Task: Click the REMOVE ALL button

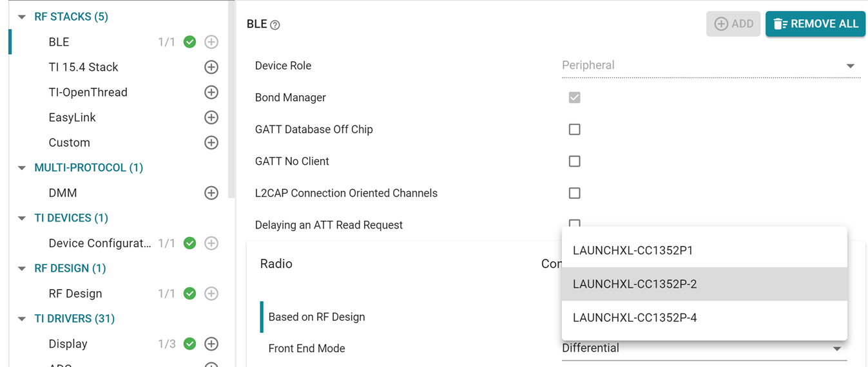Action: 815,24
